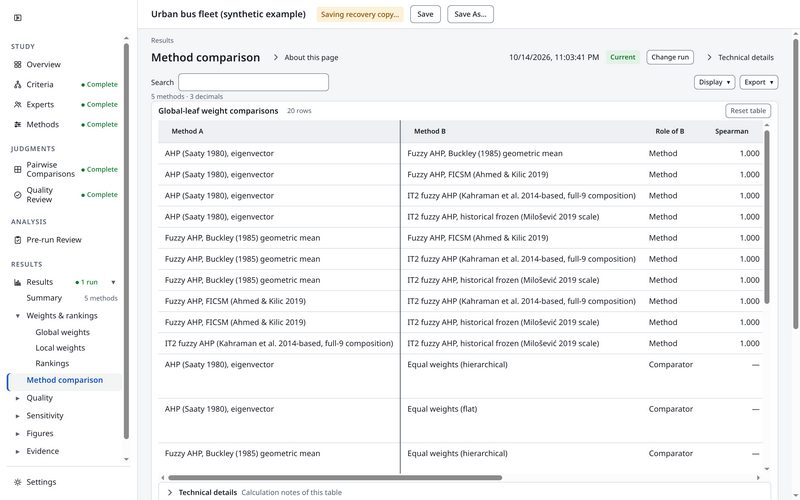Viewport: 800px width, 500px height.
Task: Select Global weights
Action: point(62,333)
